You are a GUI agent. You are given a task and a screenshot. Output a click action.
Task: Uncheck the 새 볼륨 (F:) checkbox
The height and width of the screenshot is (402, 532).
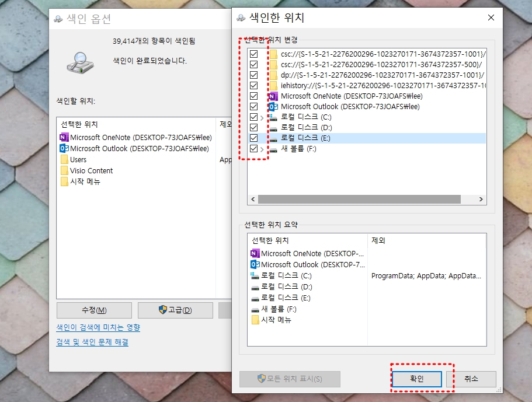(x=255, y=148)
